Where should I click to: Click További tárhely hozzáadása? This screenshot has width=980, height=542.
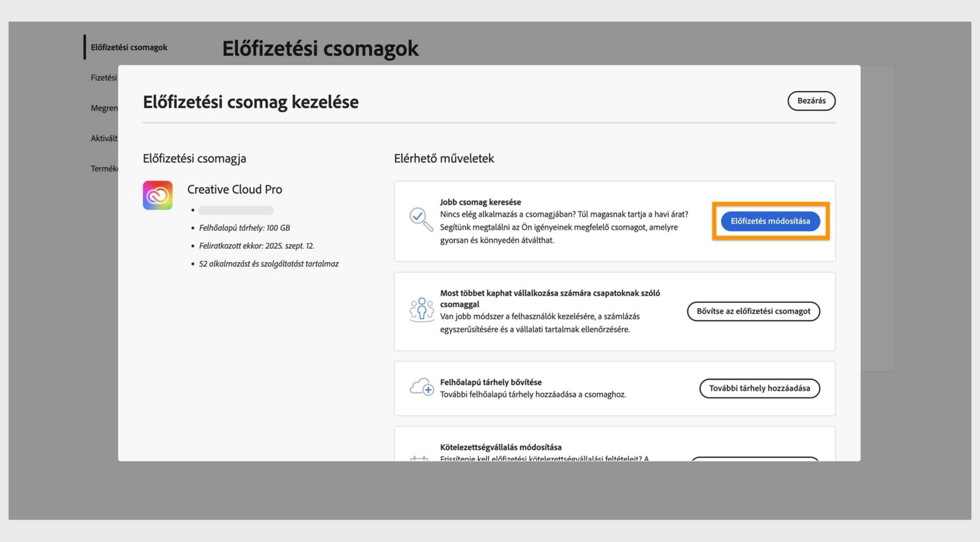click(759, 388)
